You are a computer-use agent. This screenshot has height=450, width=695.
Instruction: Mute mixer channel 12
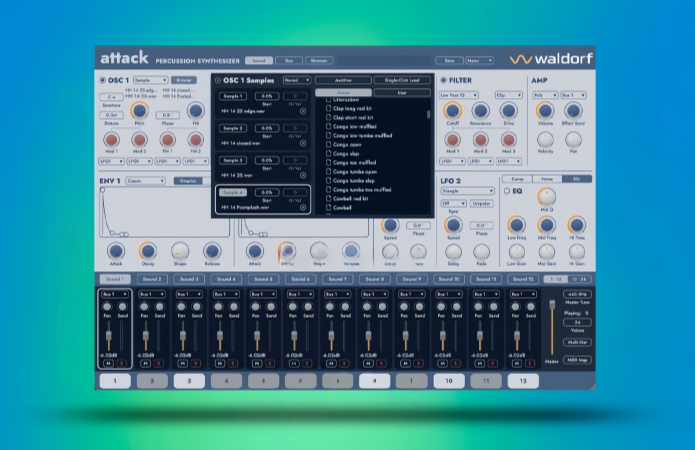(517, 363)
